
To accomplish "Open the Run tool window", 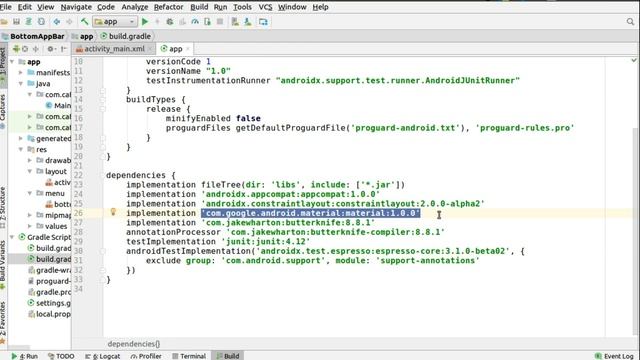I will coord(24,356).
